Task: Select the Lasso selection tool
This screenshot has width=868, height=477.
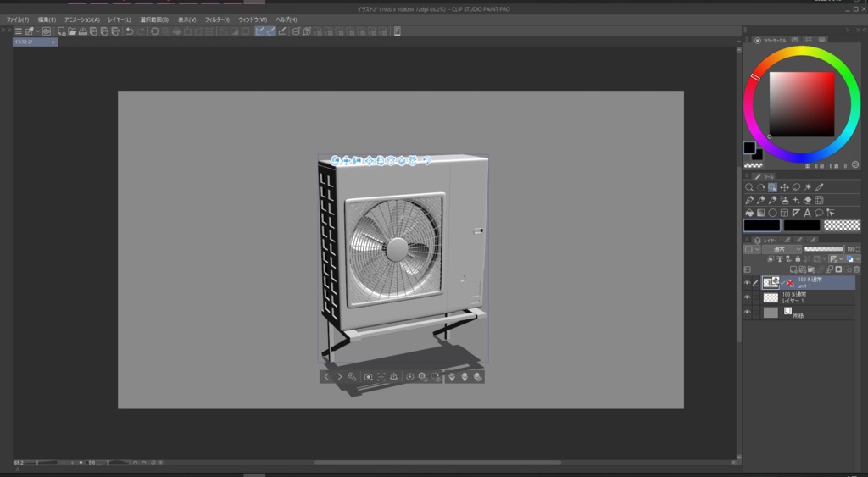Action: 796,187
